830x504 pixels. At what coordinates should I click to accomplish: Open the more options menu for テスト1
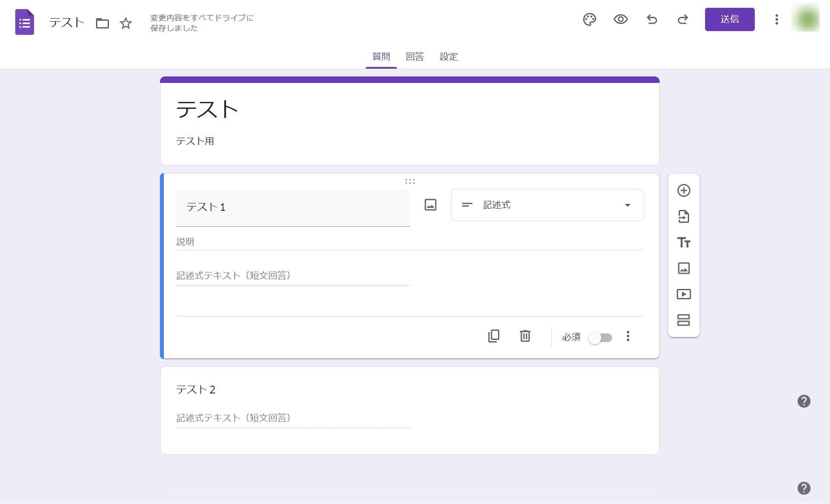click(x=628, y=336)
